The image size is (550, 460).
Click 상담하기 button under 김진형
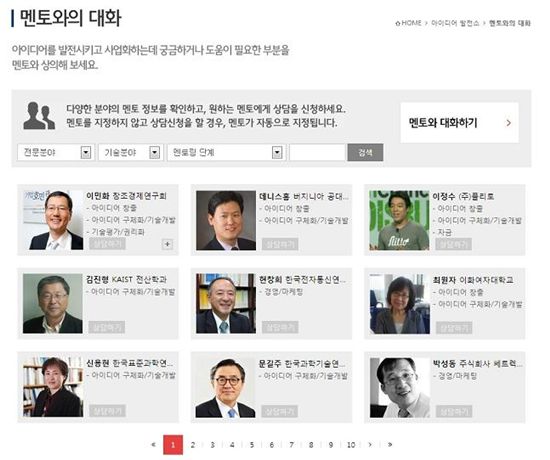click(x=107, y=327)
